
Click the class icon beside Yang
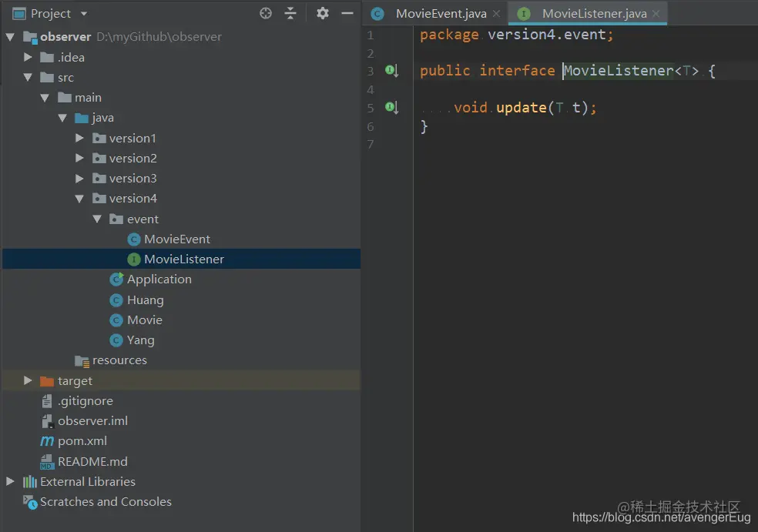[x=116, y=340]
